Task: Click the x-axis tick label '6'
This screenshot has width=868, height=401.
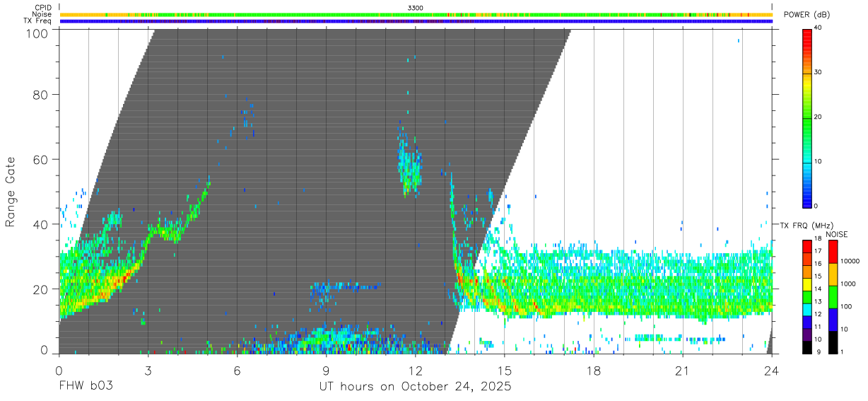Action: coord(237,371)
